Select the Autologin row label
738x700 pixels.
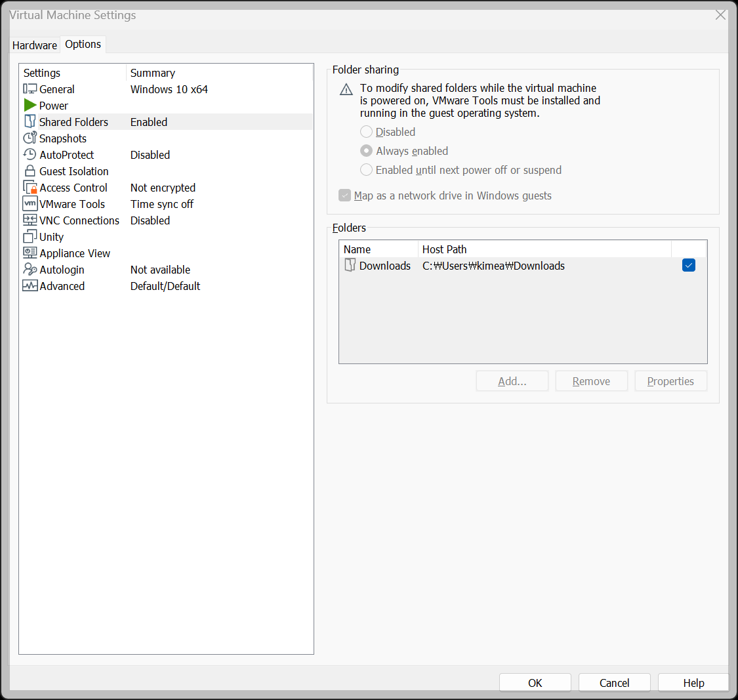(62, 270)
